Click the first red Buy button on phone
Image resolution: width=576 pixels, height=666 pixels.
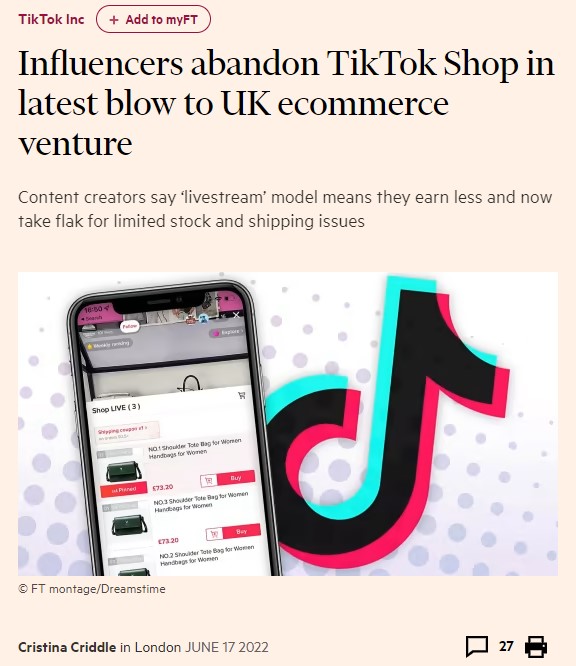(236, 477)
